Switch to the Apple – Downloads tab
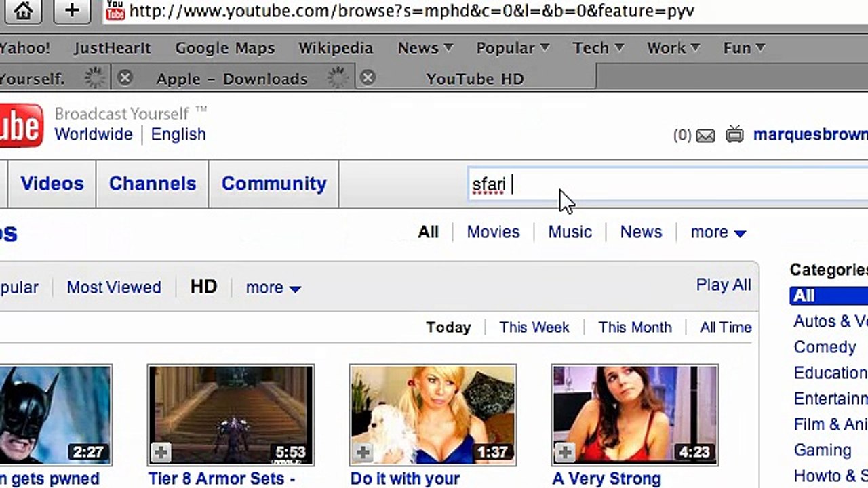The width and height of the screenshot is (868, 488). point(232,79)
